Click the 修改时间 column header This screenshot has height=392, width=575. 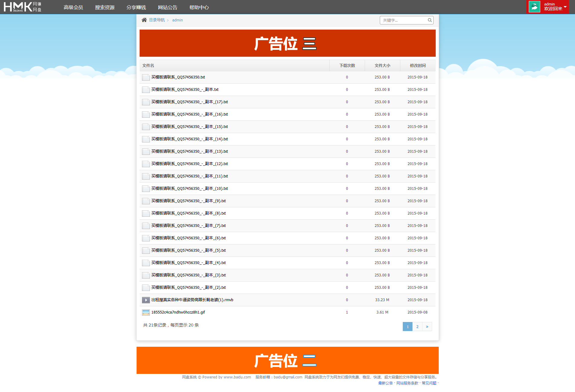(418, 65)
